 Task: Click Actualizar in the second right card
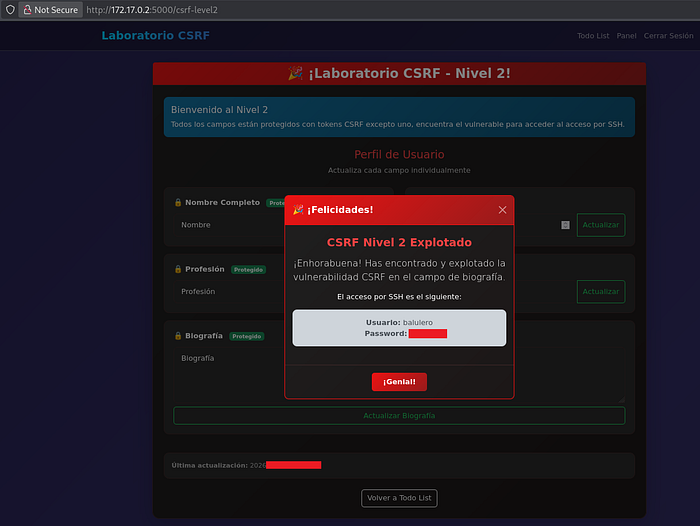click(601, 292)
